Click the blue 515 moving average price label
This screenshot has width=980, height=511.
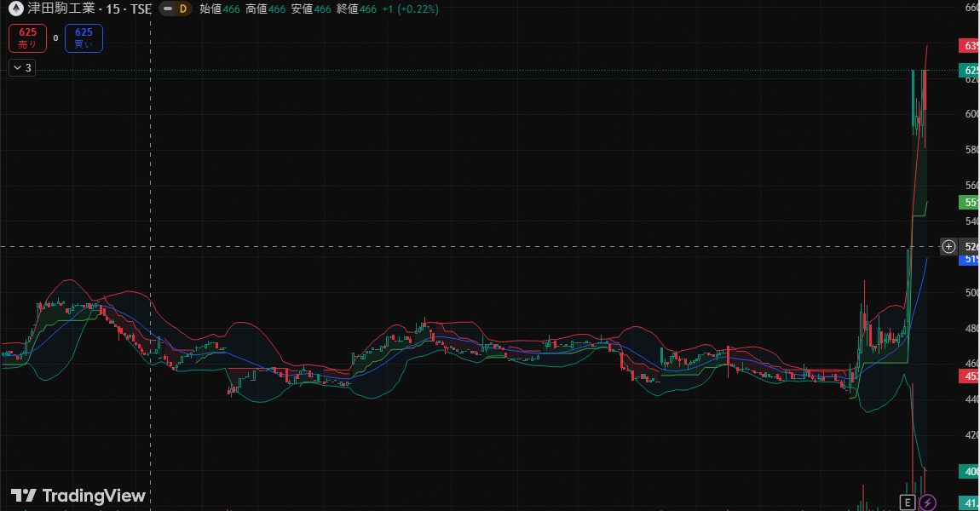[x=970, y=259]
